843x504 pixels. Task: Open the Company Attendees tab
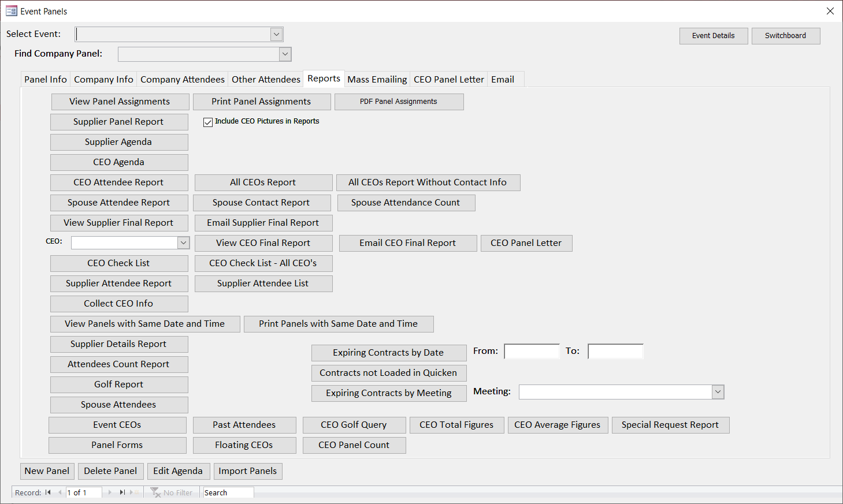point(182,80)
